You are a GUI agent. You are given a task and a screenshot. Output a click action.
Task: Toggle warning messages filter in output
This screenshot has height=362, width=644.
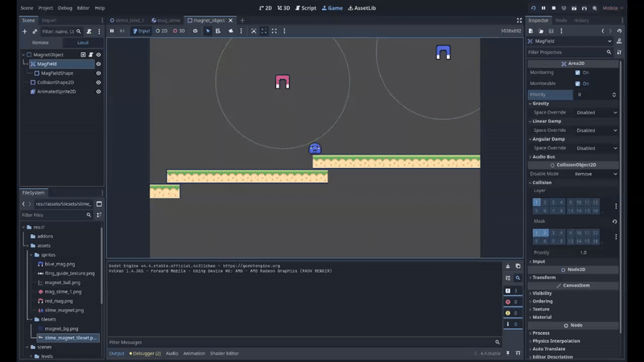[512, 313]
